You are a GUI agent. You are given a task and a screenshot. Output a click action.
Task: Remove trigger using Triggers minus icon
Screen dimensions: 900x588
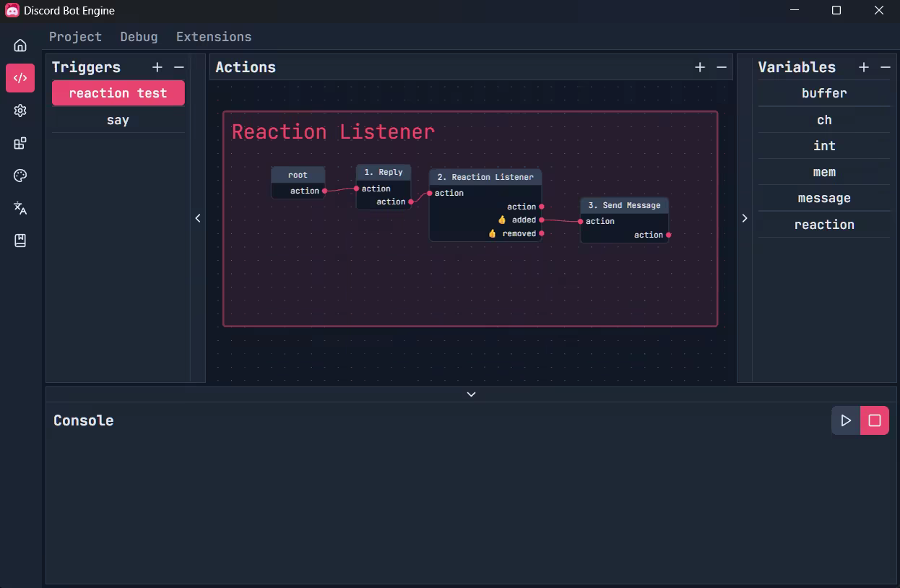tap(179, 67)
